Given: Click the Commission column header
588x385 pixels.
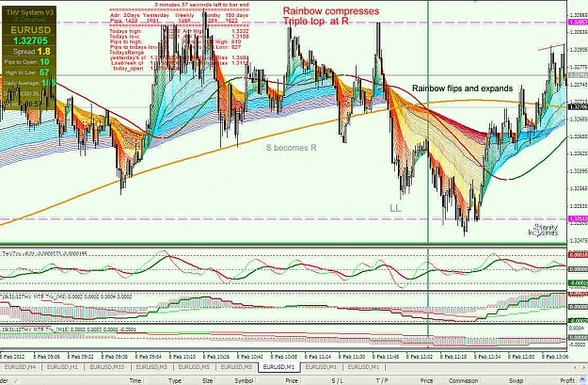Looking at the screenshot, I should tap(464, 380).
